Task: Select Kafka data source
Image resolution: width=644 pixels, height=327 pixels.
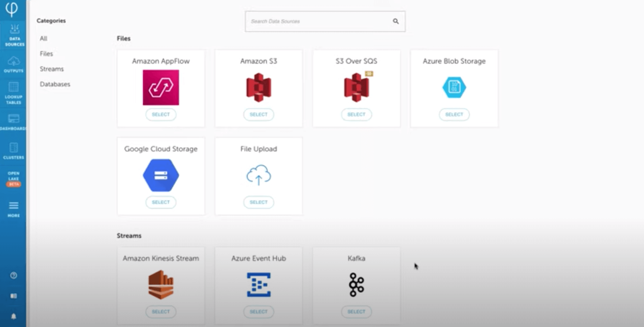Action: click(356, 312)
